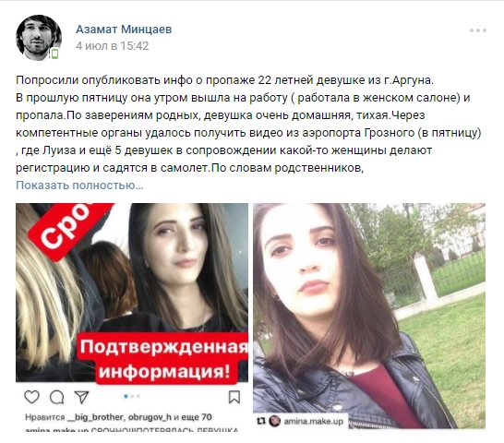Tap the paper plane share icon
504x443 pixels.
tap(81, 397)
